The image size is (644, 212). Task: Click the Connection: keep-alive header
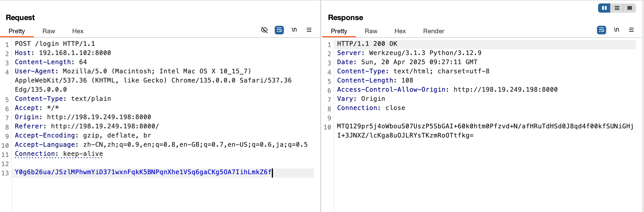59,154
